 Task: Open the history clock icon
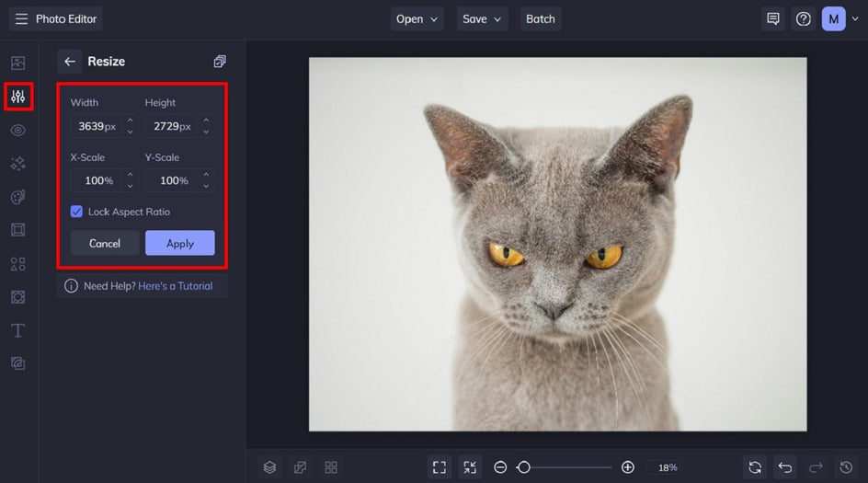coord(846,467)
